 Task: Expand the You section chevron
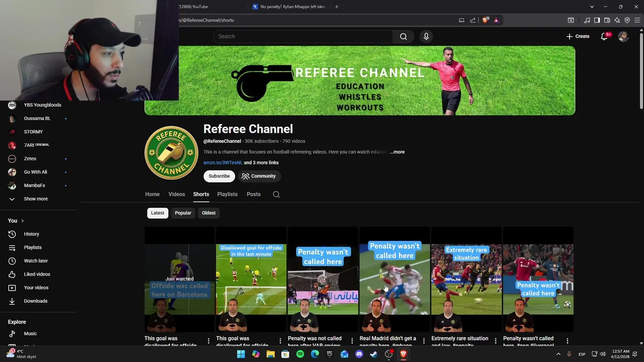point(22,221)
